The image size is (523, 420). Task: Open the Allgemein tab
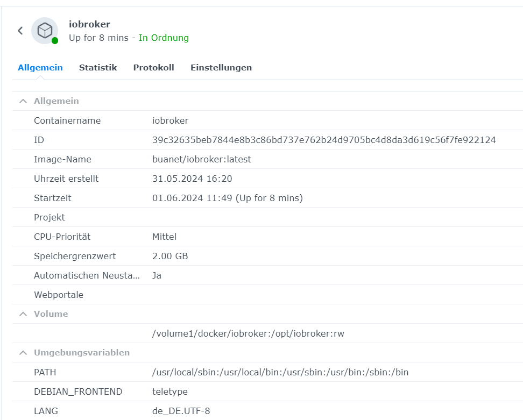click(x=40, y=67)
